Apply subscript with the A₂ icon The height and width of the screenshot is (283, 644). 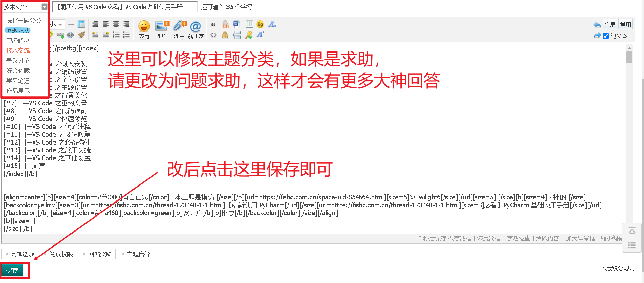coord(272,25)
